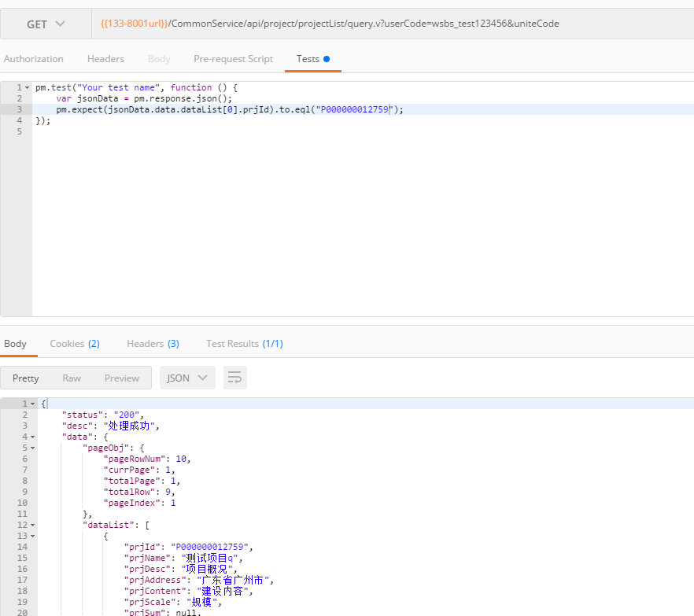Click the "totalPage": 1 line
This screenshot has width=694, height=616.
(x=142, y=481)
